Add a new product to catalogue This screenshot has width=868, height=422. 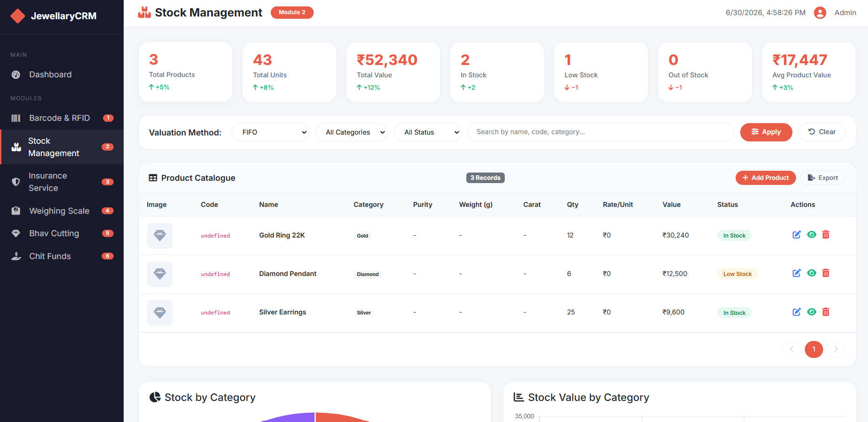coord(765,178)
